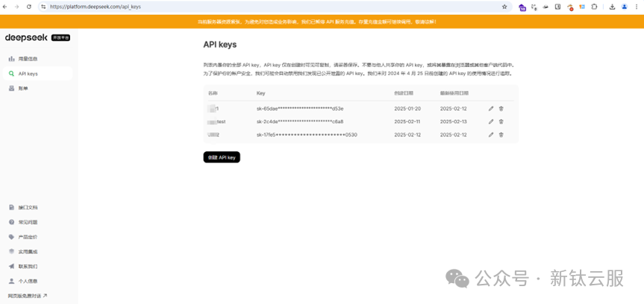Viewport: 644px width, 304px height.
Task: Open 接口文档 in the sidebar
Action: pos(37,207)
